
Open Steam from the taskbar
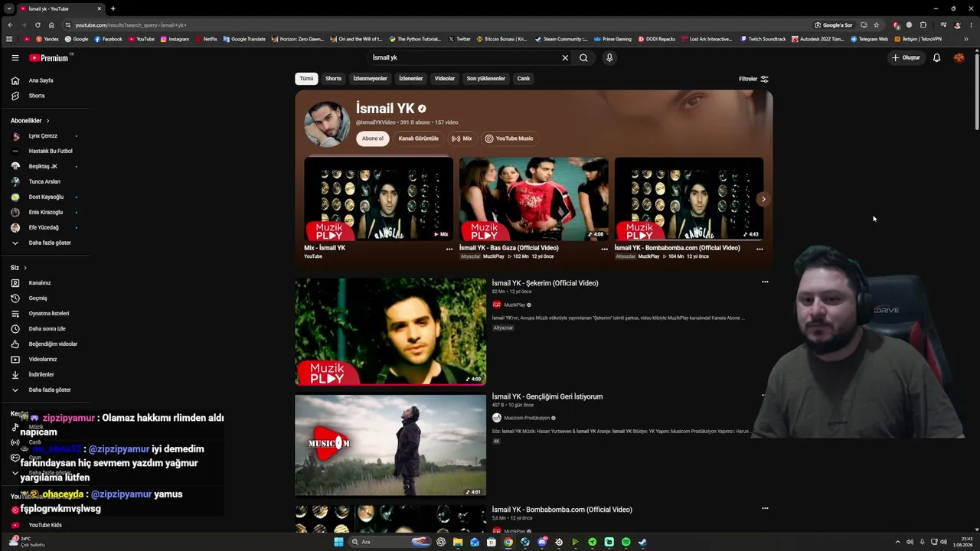point(642,542)
